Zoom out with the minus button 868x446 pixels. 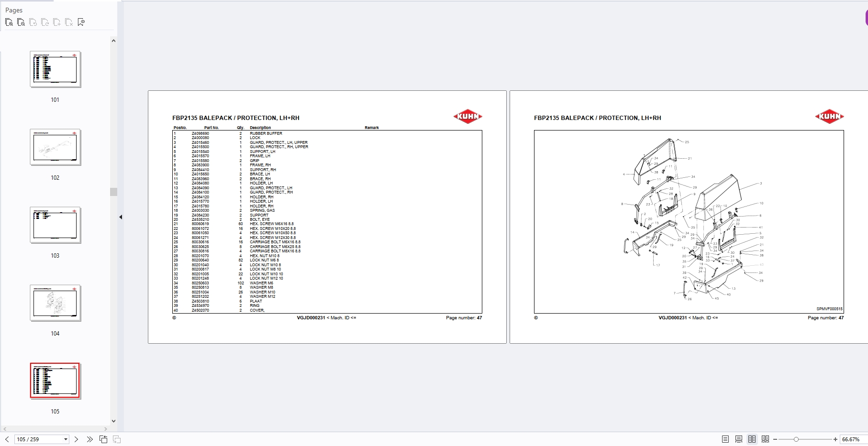[x=775, y=439]
